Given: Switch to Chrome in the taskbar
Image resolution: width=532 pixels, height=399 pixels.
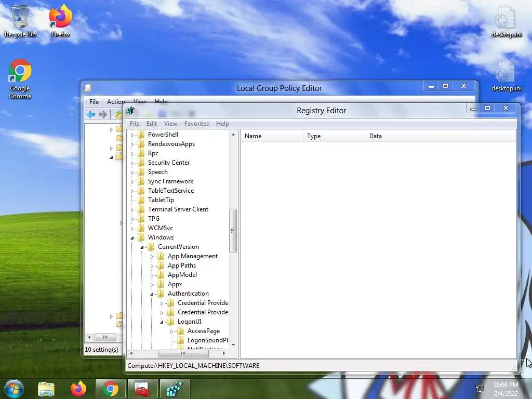Looking at the screenshot, I should tap(111, 389).
